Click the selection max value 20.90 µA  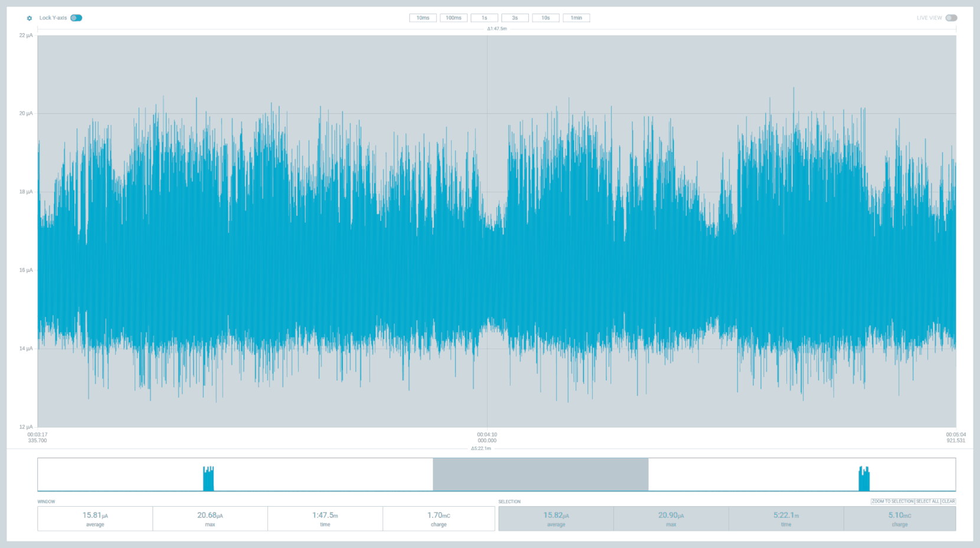(x=671, y=516)
